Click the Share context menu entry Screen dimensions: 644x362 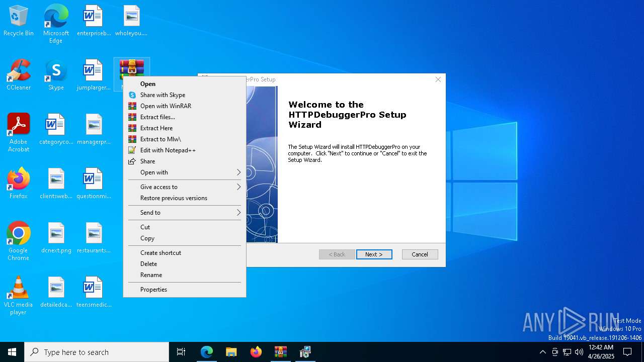[185, 161]
